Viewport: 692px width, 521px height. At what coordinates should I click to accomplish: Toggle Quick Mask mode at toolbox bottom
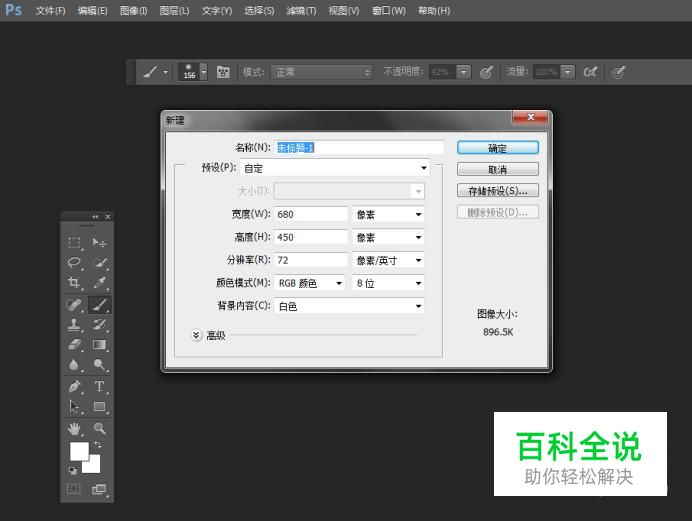[74, 489]
